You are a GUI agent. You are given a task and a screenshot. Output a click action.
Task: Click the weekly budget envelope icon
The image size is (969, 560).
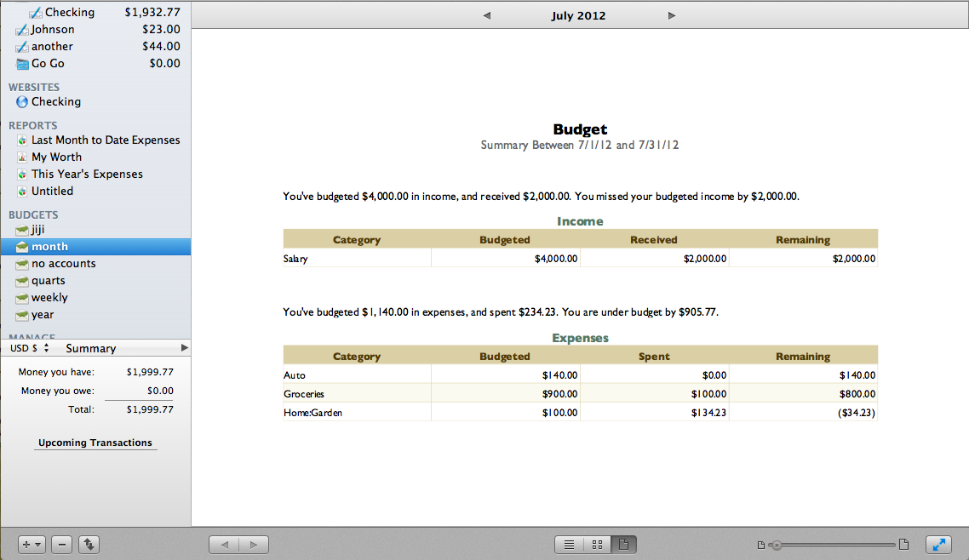[x=22, y=298]
